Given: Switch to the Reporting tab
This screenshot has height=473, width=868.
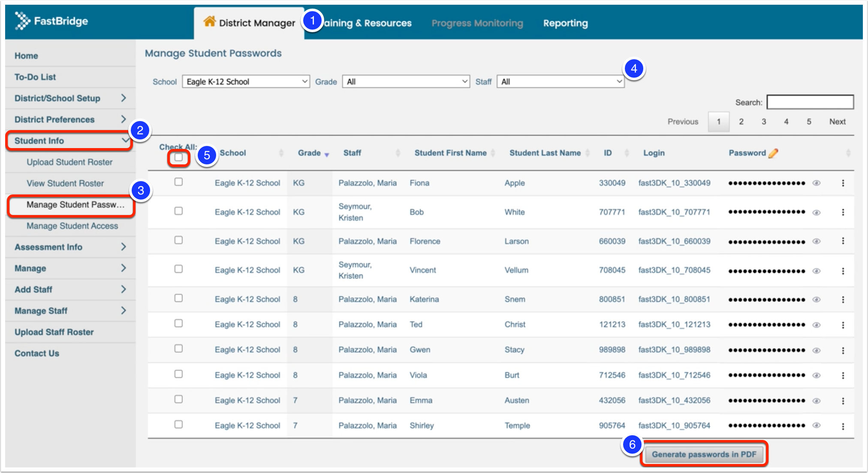Looking at the screenshot, I should point(565,23).
